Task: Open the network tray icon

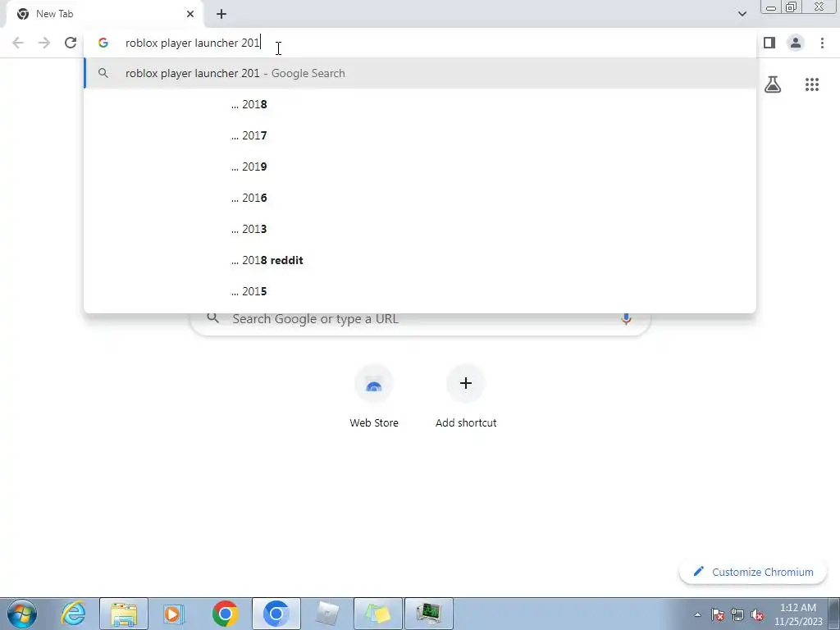Action: (737, 614)
